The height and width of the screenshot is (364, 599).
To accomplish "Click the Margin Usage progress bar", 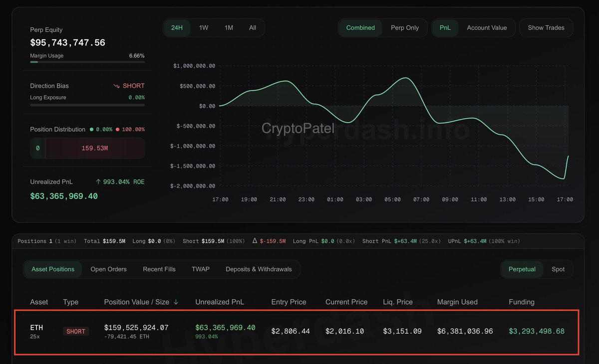I will pyautogui.click(x=87, y=62).
